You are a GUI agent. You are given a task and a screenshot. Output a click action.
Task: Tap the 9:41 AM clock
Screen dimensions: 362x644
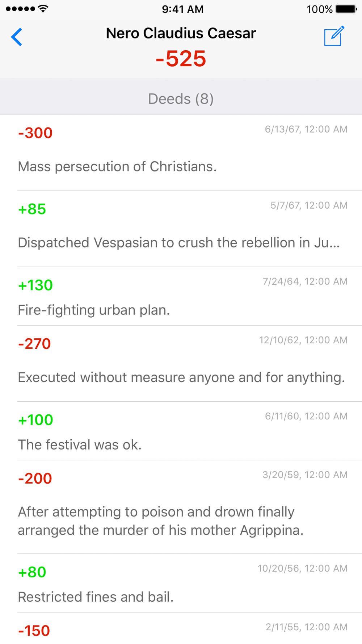[x=182, y=9]
